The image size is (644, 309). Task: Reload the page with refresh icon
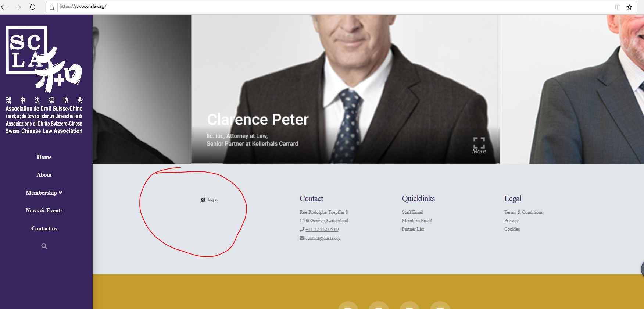tap(33, 7)
